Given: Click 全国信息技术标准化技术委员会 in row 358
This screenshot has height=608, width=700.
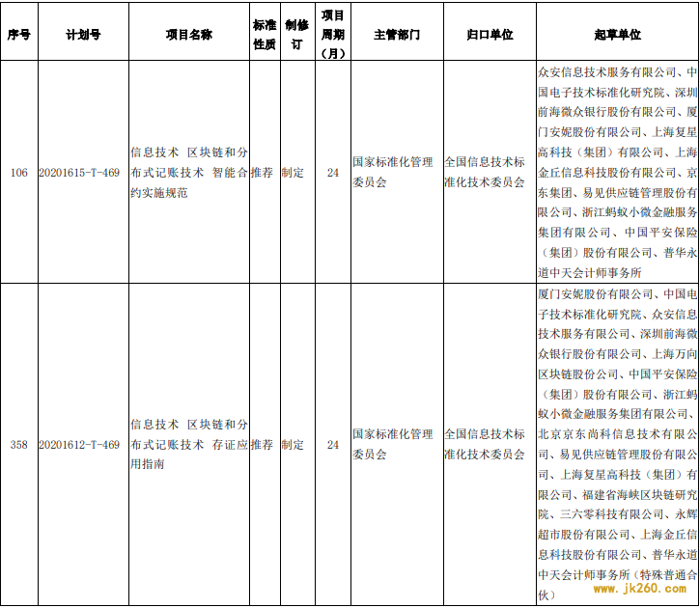Looking at the screenshot, I should [485, 444].
